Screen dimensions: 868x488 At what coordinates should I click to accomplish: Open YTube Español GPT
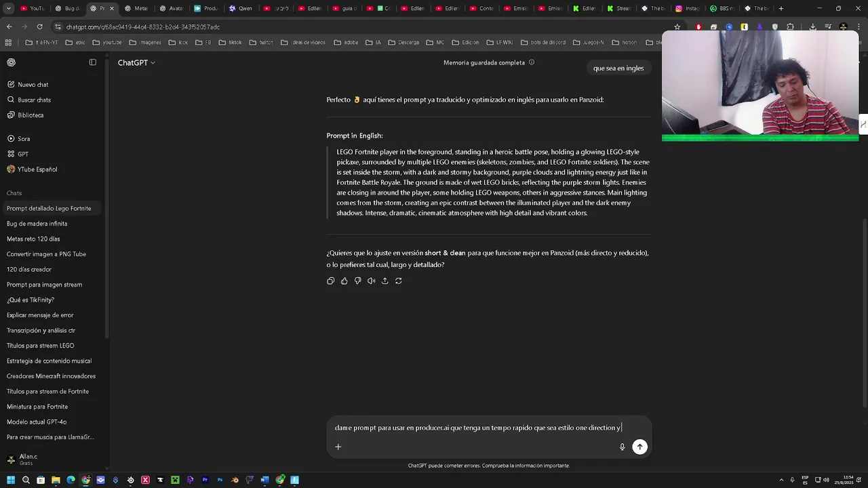point(51,169)
